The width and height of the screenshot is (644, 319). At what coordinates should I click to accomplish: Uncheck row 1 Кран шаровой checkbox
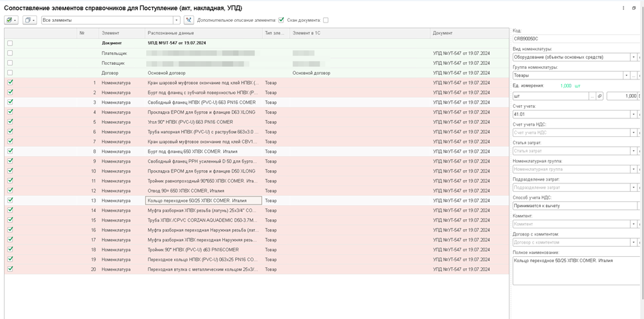coord(11,82)
